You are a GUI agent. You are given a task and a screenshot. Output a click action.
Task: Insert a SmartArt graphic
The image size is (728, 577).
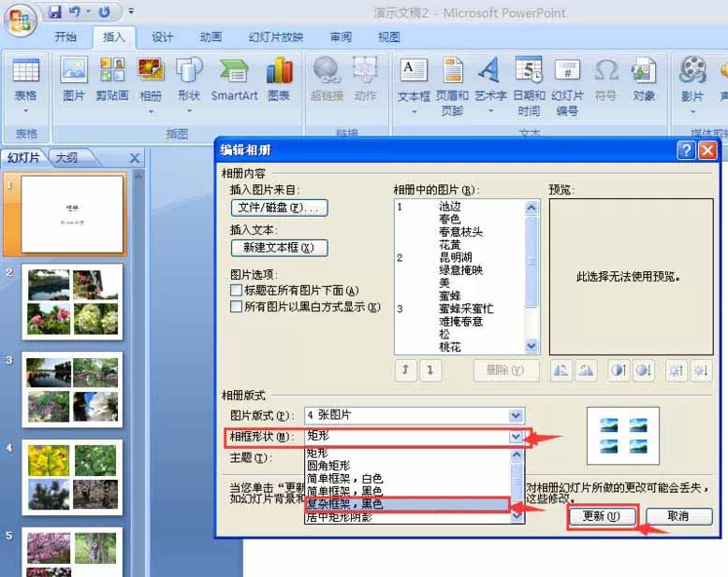coord(234,79)
